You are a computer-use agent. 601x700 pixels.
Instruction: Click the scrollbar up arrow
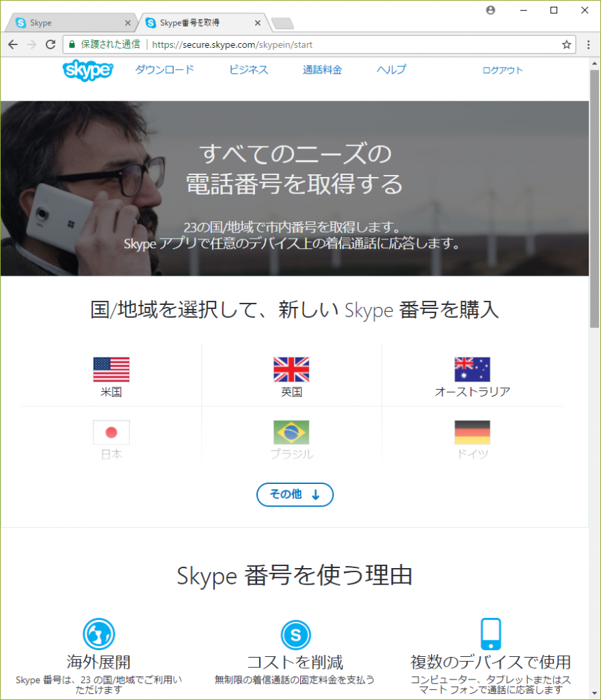click(594, 64)
